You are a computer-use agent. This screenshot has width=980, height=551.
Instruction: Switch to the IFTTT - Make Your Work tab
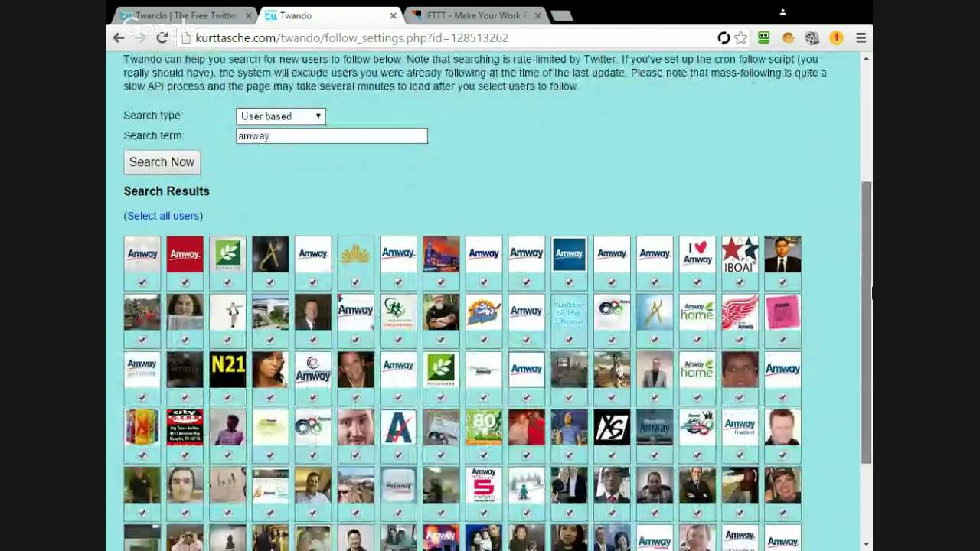pyautogui.click(x=475, y=15)
